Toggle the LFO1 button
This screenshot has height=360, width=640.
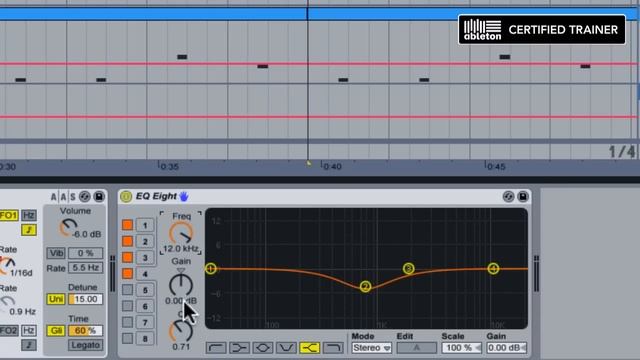tap(9, 215)
